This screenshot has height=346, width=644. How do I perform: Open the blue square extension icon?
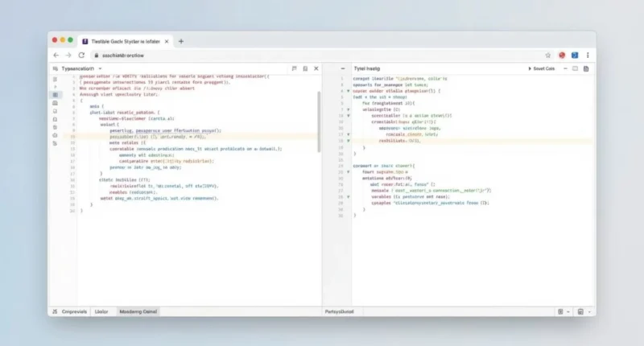pos(575,55)
